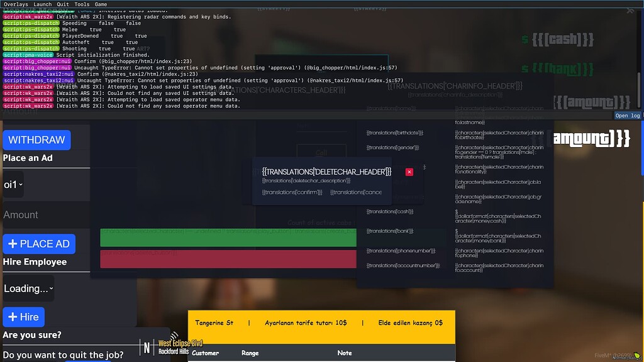Click the "Could not find any saved UI settings data" line
The height and width of the screenshot is (362, 644).
145,93
